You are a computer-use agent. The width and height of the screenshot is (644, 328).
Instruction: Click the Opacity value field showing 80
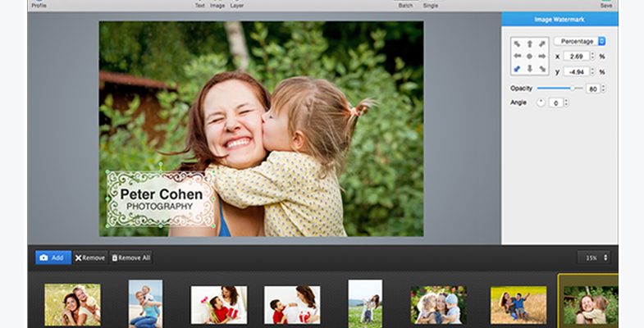(592, 89)
